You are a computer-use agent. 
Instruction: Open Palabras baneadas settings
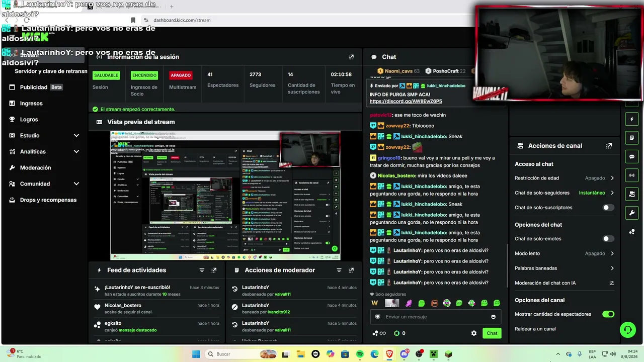565,268
